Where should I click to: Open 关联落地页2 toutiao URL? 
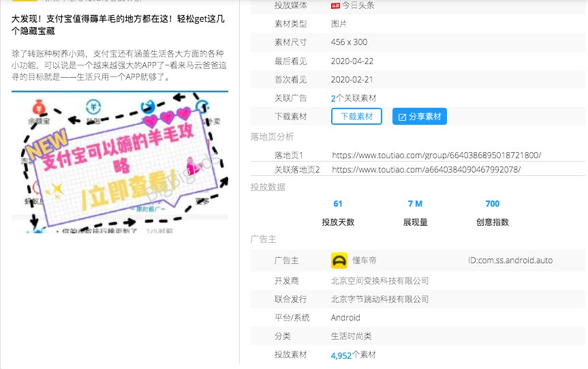point(427,170)
